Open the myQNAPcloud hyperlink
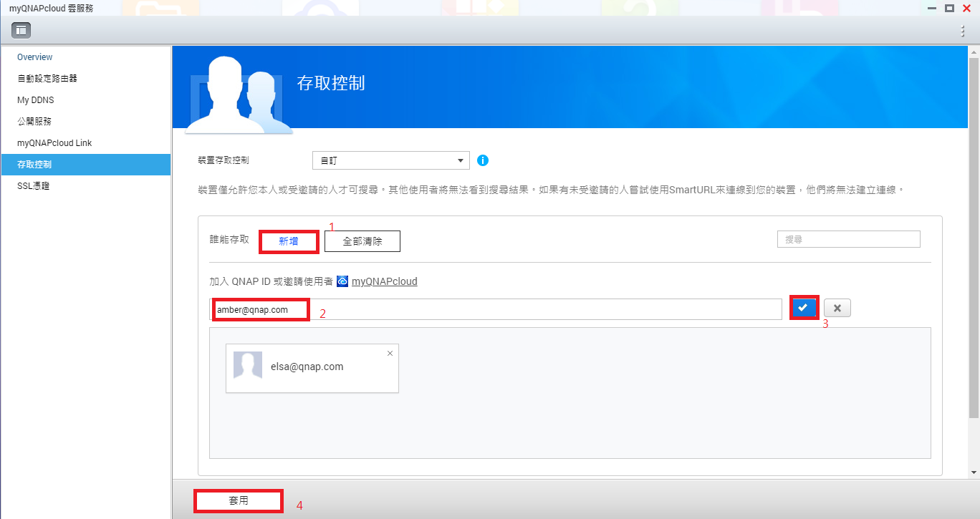980x519 pixels. click(x=384, y=281)
